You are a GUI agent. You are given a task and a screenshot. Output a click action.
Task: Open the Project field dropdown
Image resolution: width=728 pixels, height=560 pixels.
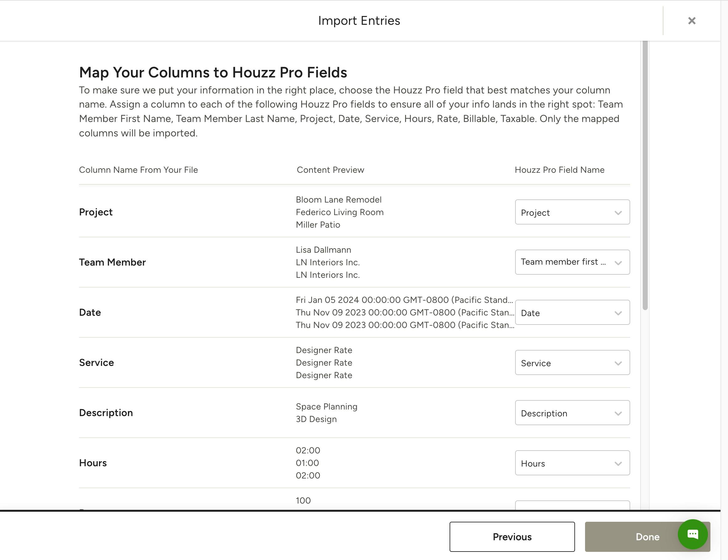[x=572, y=212]
